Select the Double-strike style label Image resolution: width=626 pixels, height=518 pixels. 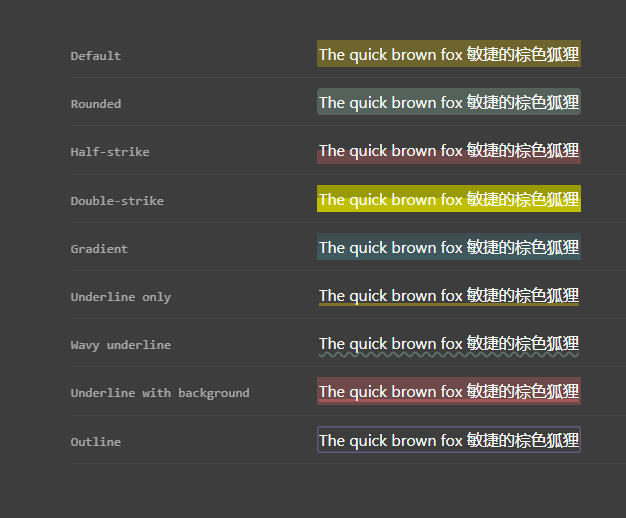coord(117,201)
